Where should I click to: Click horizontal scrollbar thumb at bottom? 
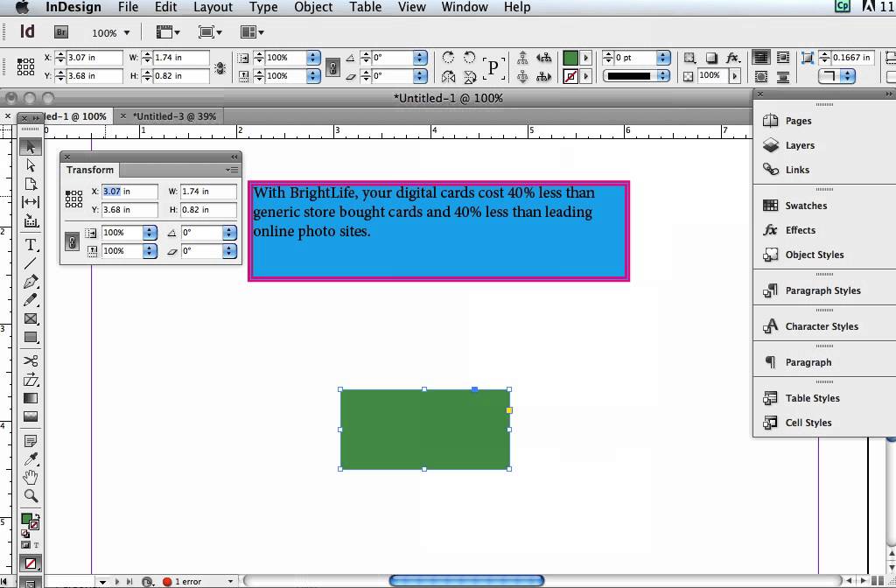[466, 581]
